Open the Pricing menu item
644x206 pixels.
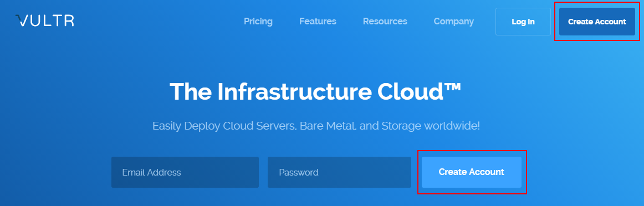tap(258, 22)
